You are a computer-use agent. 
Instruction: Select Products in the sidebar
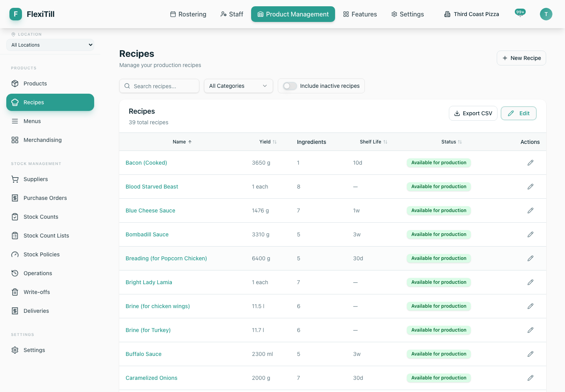pos(50,83)
